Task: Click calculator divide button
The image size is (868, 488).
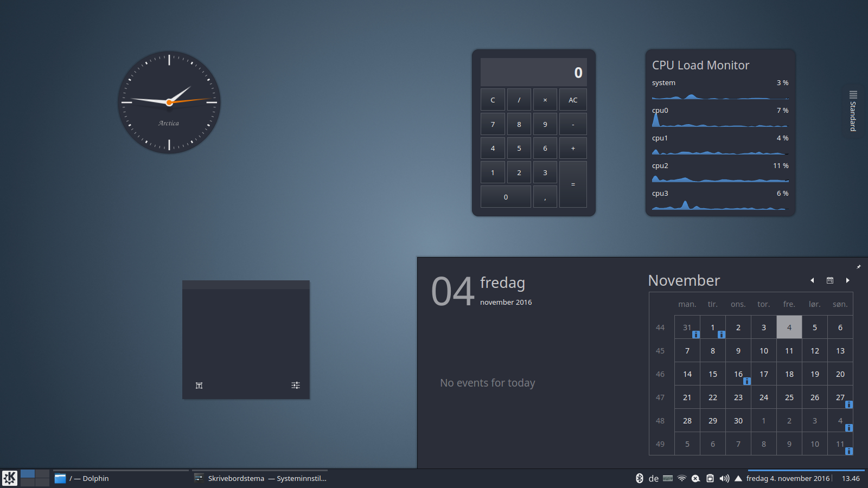Action: point(519,100)
